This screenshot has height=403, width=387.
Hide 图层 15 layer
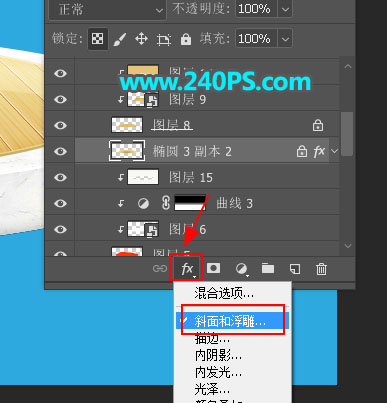[60, 177]
